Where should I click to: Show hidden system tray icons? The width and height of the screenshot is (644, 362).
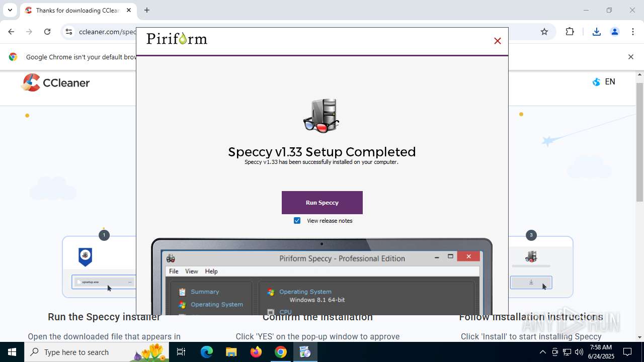pos(542,352)
